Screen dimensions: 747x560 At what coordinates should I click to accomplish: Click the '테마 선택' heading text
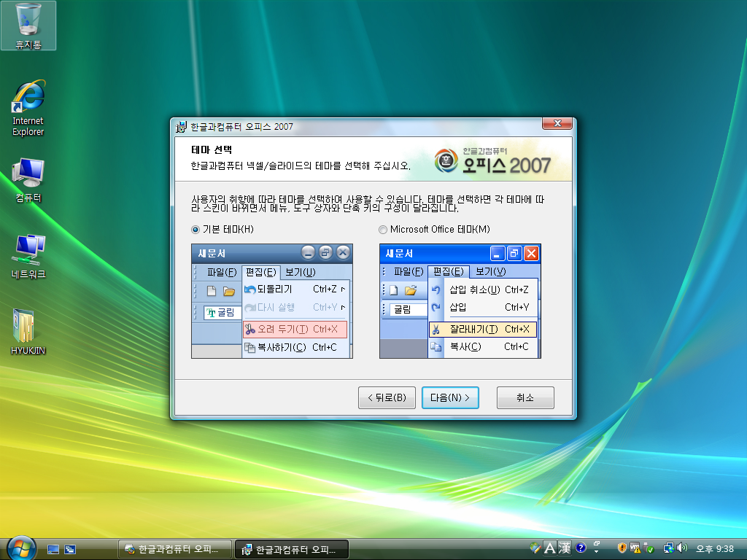(x=212, y=150)
